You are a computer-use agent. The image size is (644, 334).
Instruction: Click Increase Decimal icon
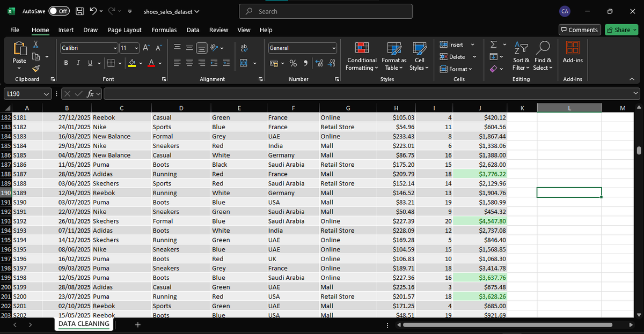[320, 63]
